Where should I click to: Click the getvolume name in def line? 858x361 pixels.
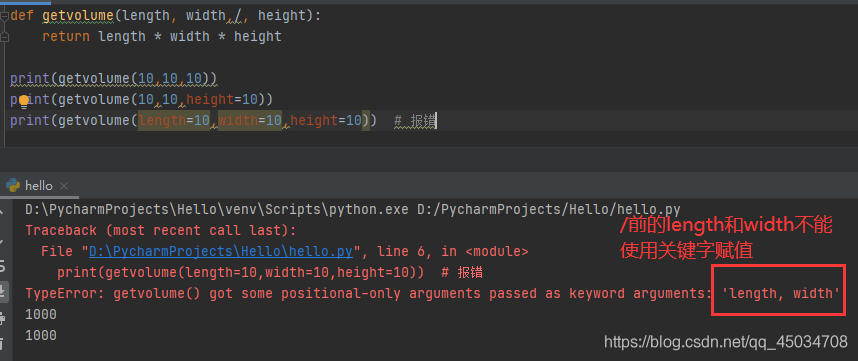(x=78, y=15)
